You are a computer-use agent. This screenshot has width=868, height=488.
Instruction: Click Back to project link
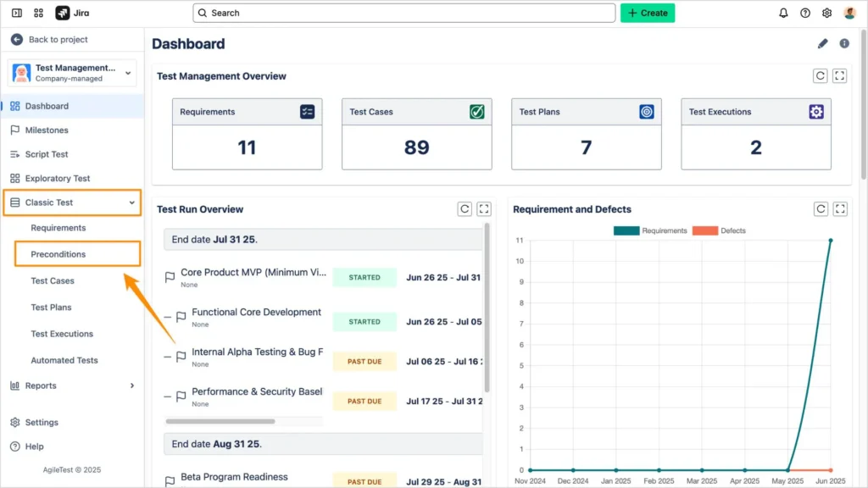pos(58,40)
